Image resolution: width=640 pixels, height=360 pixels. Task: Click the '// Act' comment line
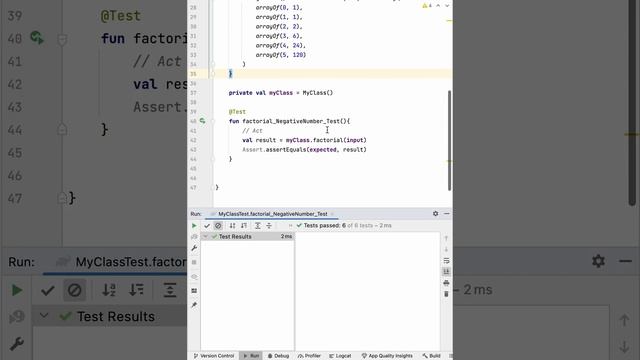pos(252,131)
